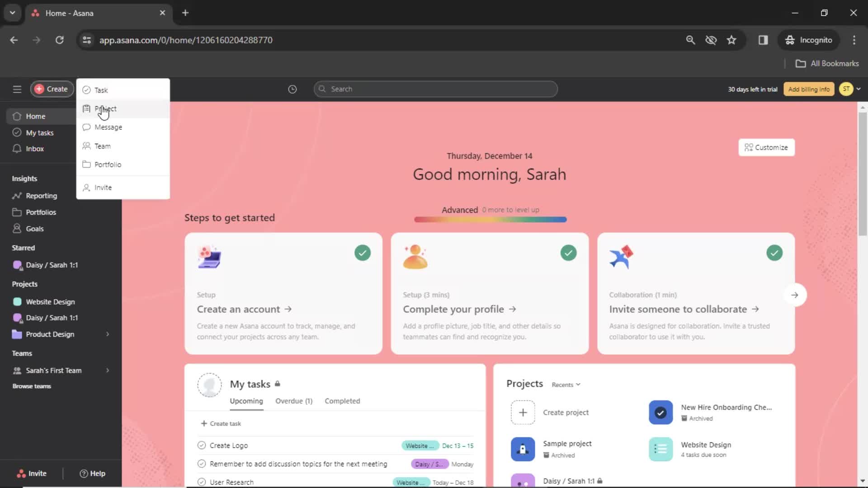The height and width of the screenshot is (488, 868).
Task: Open Inbox from the sidebar
Action: click(34, 149)
